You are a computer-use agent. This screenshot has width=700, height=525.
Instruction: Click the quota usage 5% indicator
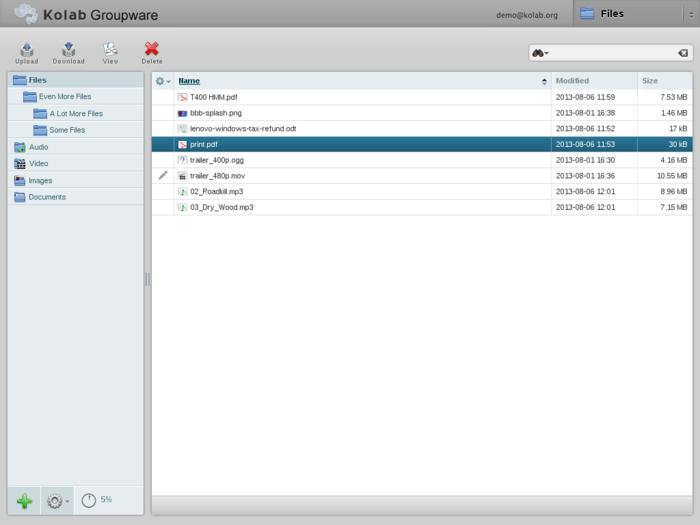97,500
